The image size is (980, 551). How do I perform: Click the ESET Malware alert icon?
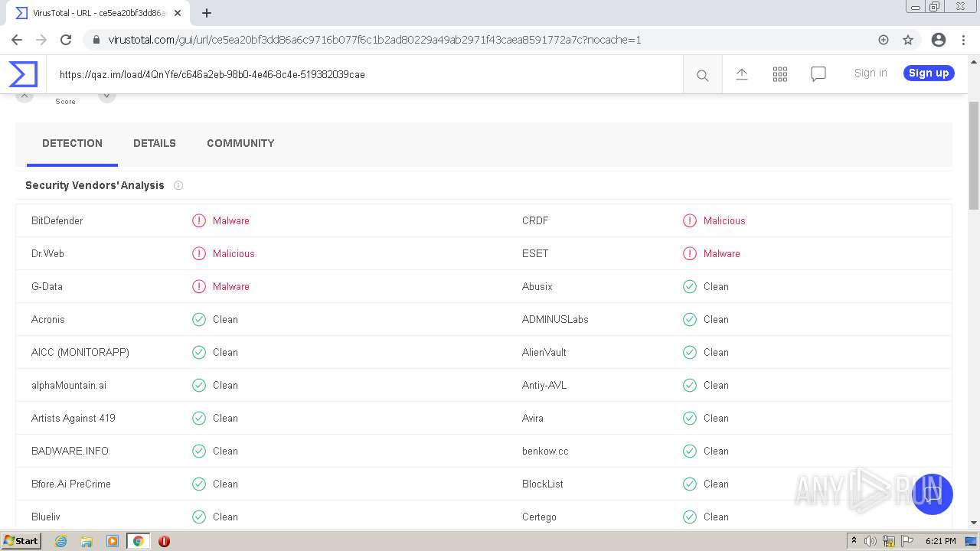point(690,253)
